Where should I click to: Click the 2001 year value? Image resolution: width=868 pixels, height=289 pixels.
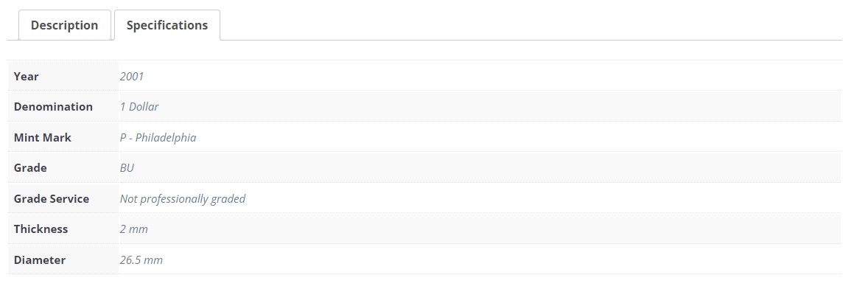[x=132, y=77]
